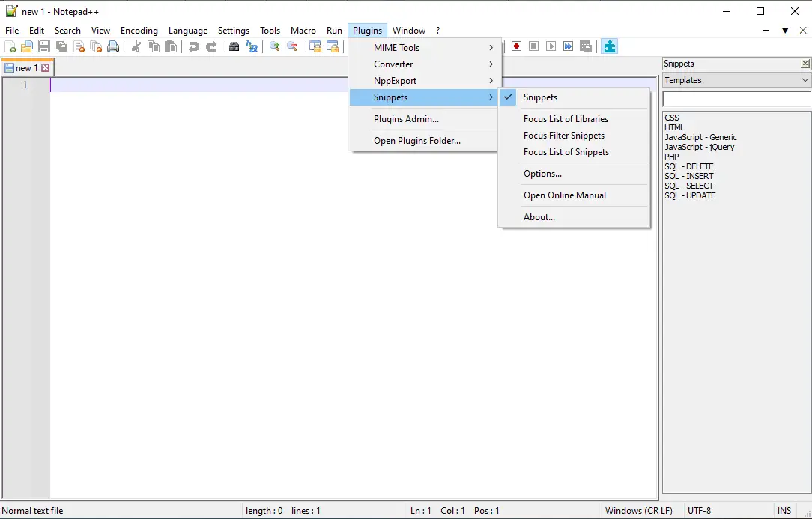This screenshot has width=812, height=519.
Task: Save the current file
Action: (43, 46)
